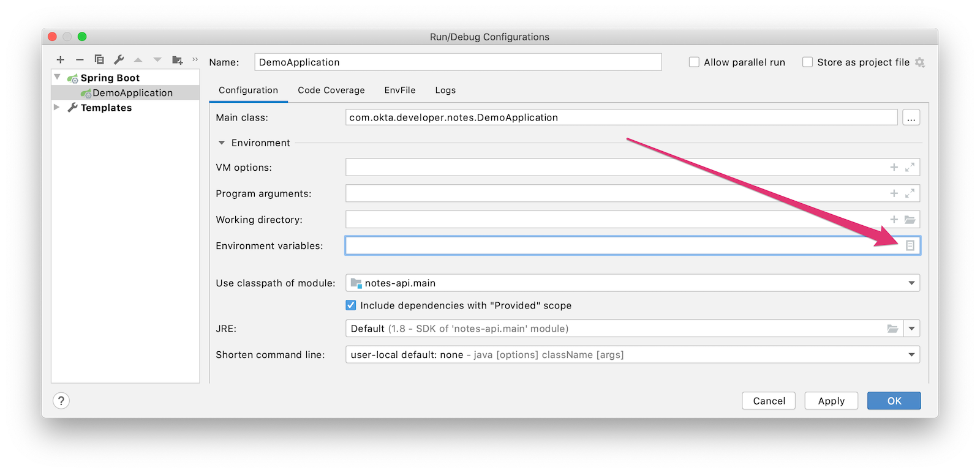The image size is (980, 473).
Task: Expand the Templates tree node
Action: tap(57, 108)
